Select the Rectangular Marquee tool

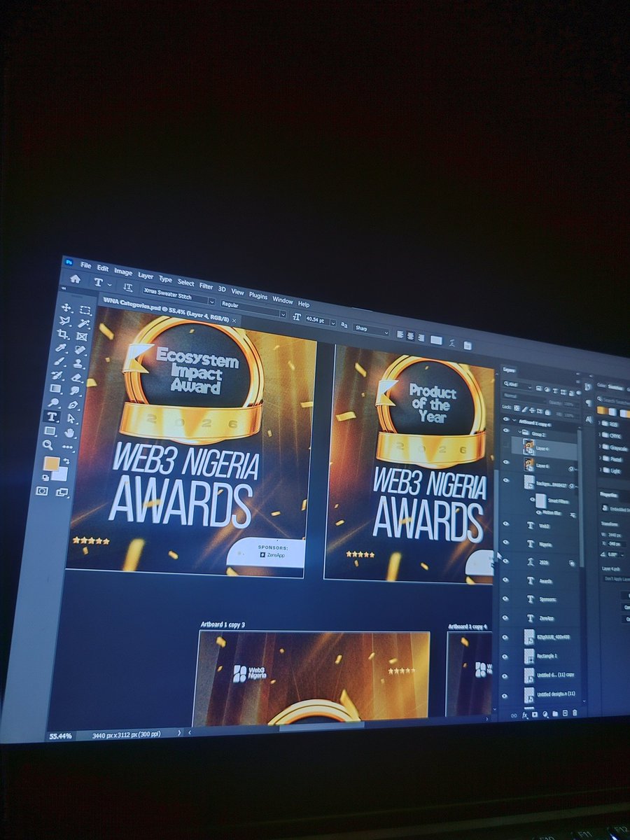pyautogui.click(x=85, y=310)
